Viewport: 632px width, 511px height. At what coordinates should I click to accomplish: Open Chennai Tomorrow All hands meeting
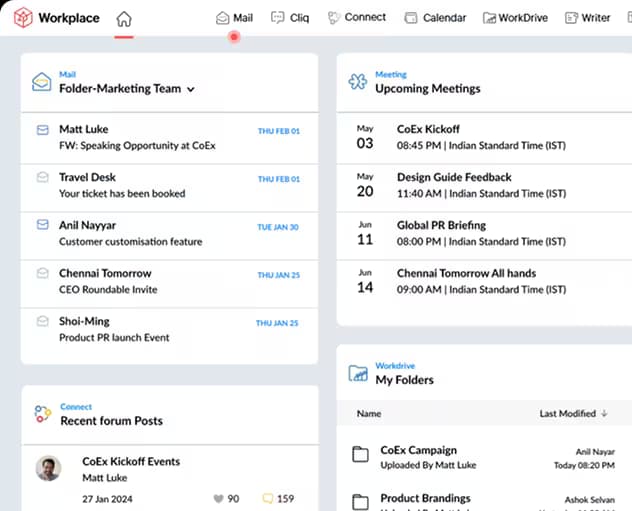click(x=484, y=284)
